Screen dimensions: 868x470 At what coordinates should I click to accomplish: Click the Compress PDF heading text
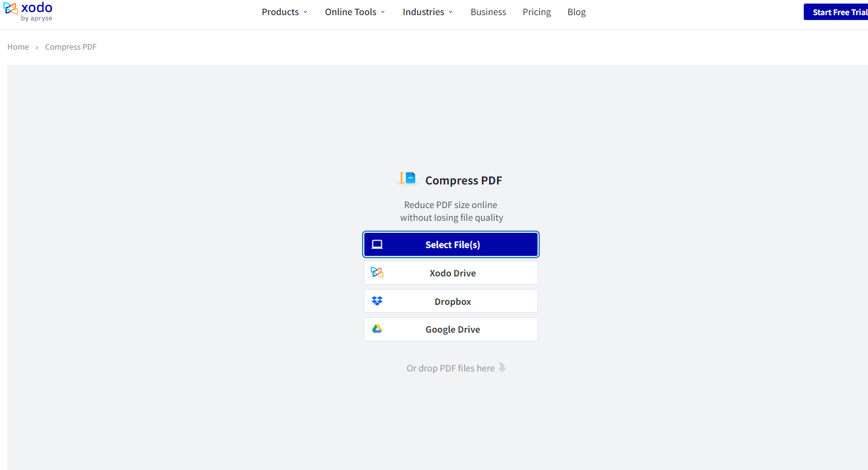[463, 180]
